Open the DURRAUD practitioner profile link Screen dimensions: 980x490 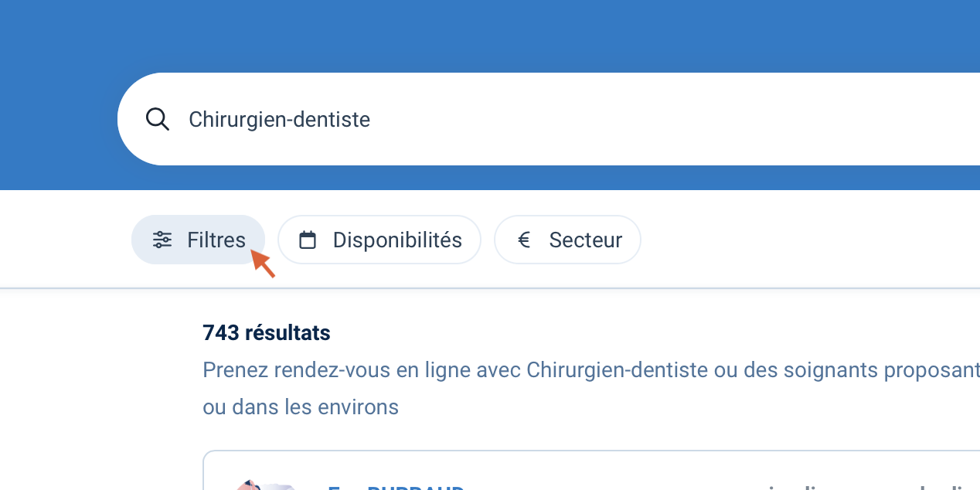click(x=396, y=486)
